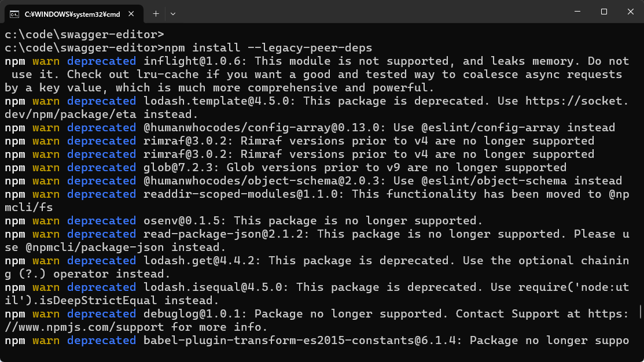
Task: Click the deprecated link for glob@7.2.3
Action: pos(101,167)
